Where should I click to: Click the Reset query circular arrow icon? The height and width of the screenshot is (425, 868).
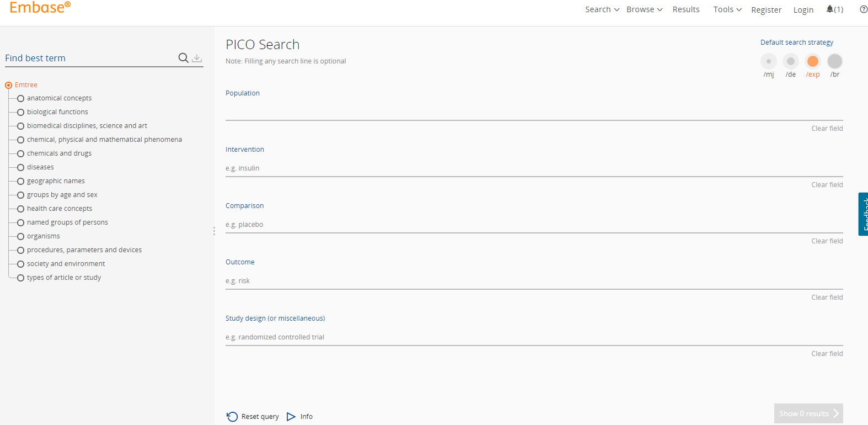(232, 417)
